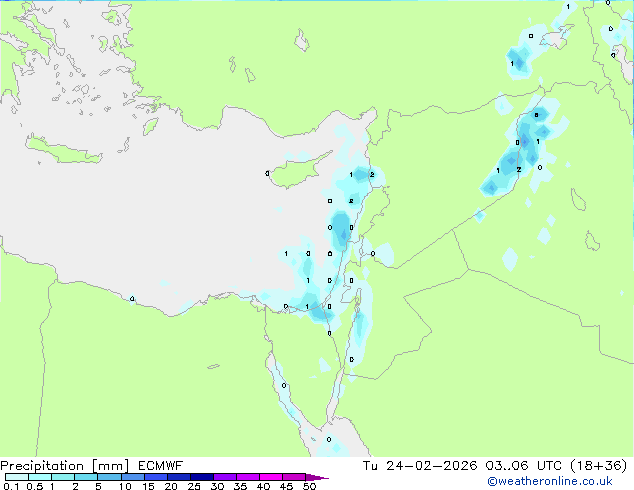Image resolution: width=634 pixels, height=490 pixels.
Task: Select the 'Precipitation [mm]' title text
Action: tap(65, 466)
